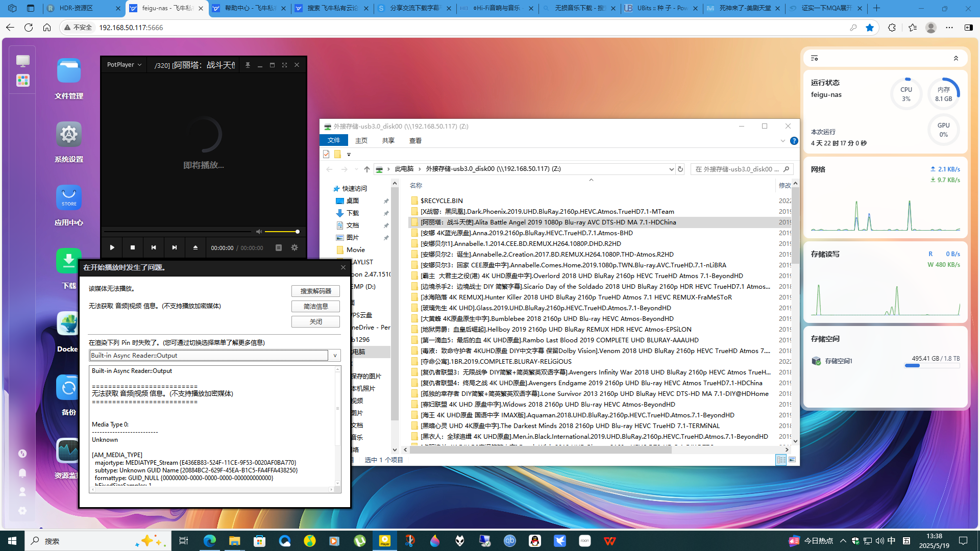The image size is (980, 551).
Task: Open the 文件 tab in Explorer
Action: pyautogui.click(x=334, y=140)
